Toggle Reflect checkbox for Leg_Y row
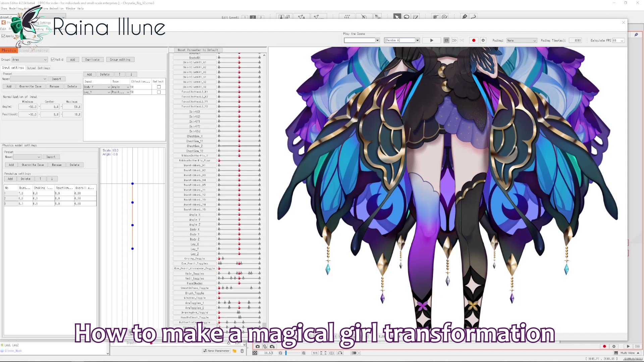644x362 pixels. (159, 92)
